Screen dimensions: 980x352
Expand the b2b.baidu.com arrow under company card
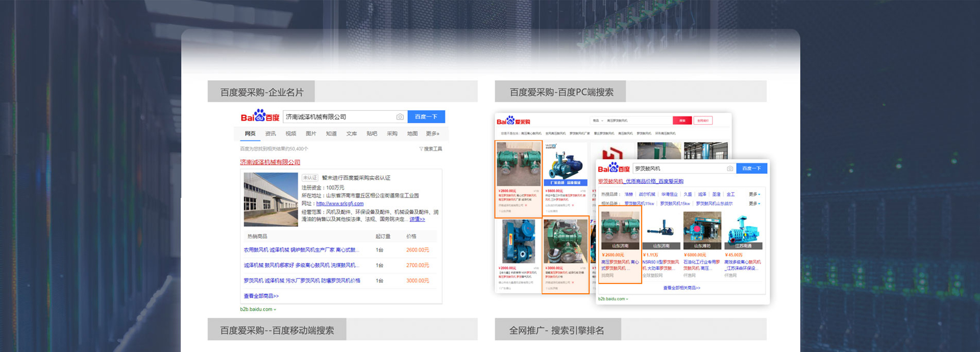tap(275, 310)
